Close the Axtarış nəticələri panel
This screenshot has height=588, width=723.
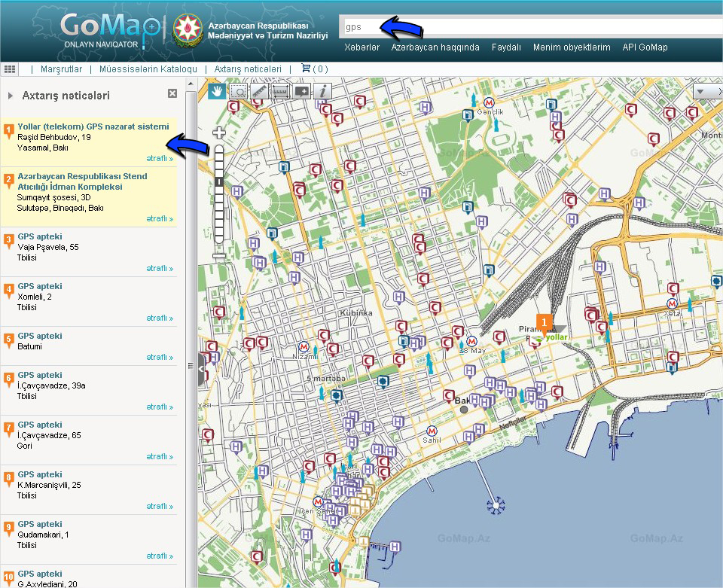pos(172,94)
